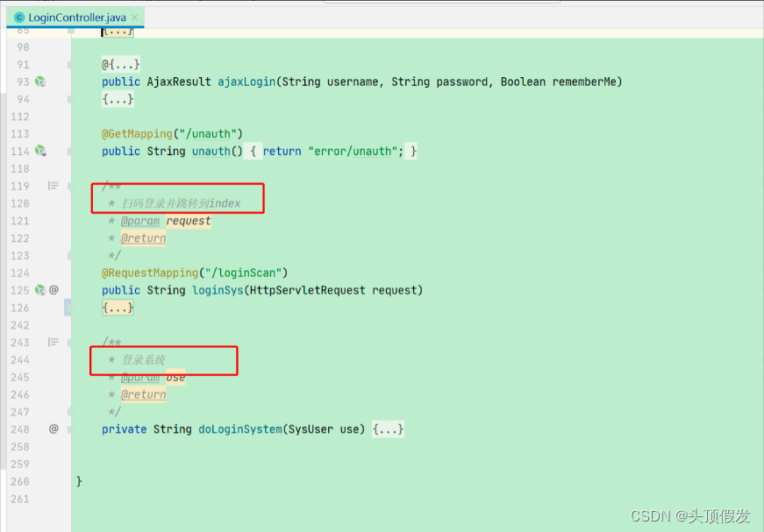The image size is (764, 532).
Task: Expand the collapsed @{...} annotation on line 91
Action: tap(119, 64)
